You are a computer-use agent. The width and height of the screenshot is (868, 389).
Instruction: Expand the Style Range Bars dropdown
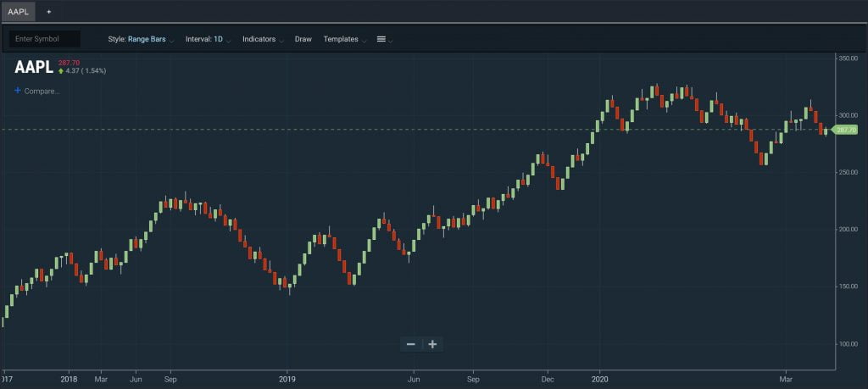click(142, 39)
